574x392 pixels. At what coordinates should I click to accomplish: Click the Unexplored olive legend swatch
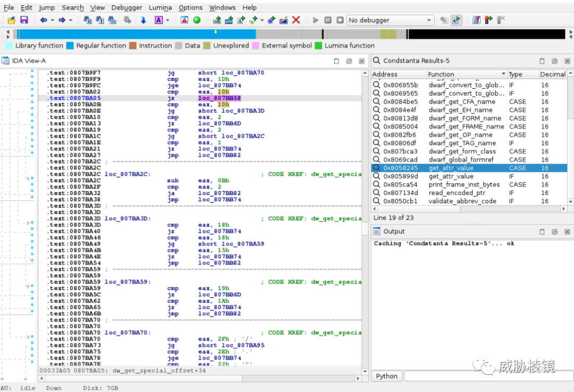[x=207, y=45]
